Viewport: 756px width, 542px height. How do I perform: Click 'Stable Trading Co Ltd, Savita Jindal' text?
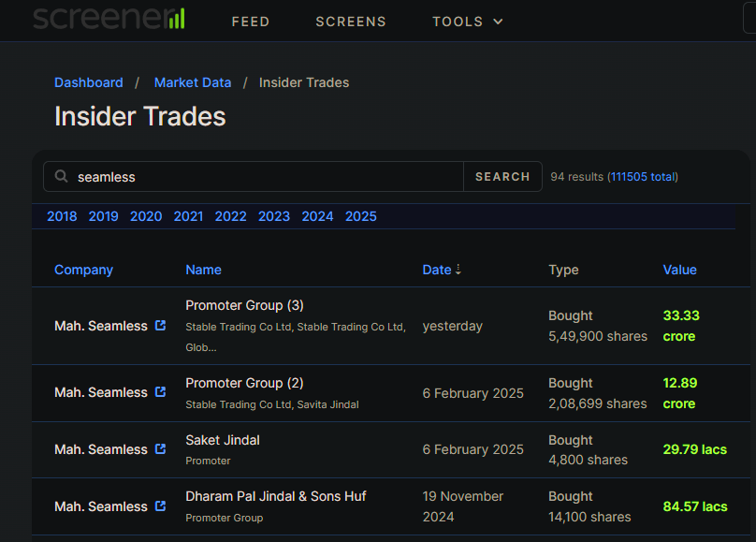(x=272, y=404)
